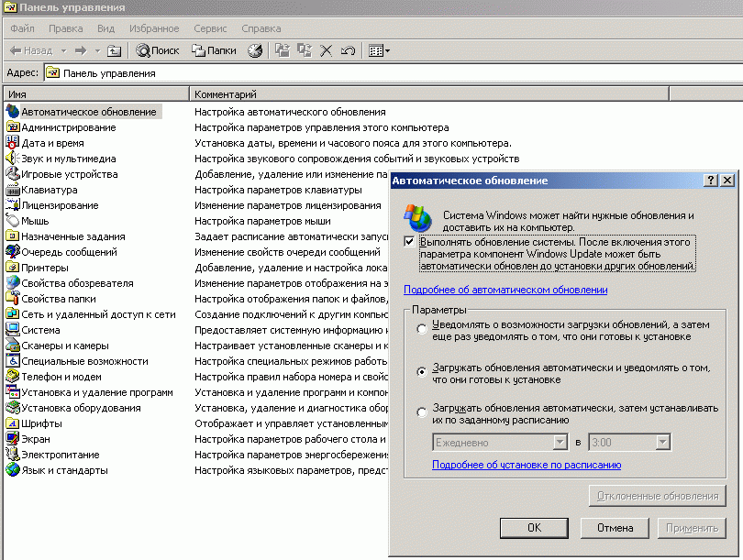Open the Свойства папки icon
This screenshot has height=560, width=743.
(12, 299)
